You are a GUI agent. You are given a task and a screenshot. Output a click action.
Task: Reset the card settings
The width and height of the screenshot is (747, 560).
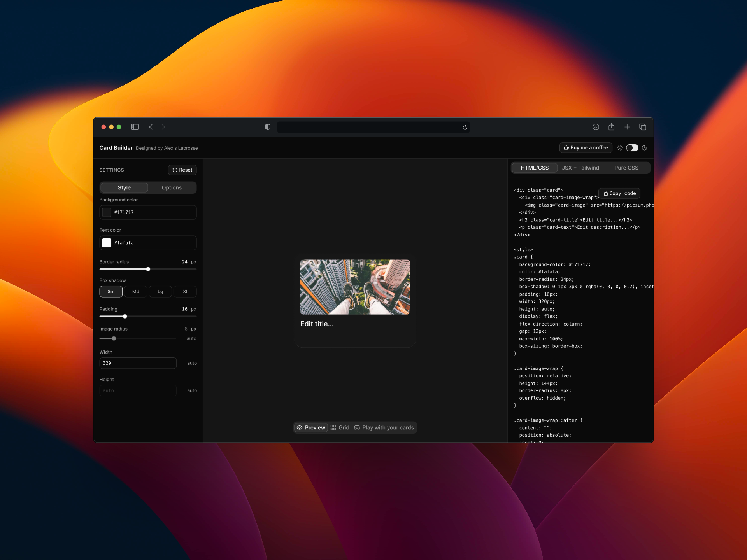point(182,170)
